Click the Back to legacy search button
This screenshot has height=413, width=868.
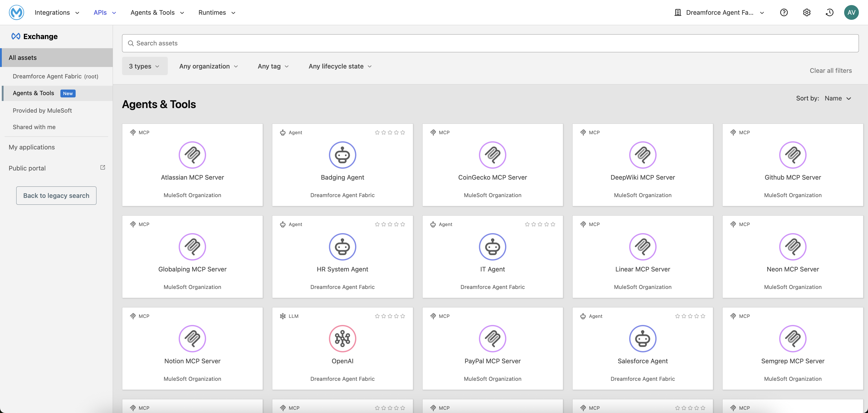[56, 195]
